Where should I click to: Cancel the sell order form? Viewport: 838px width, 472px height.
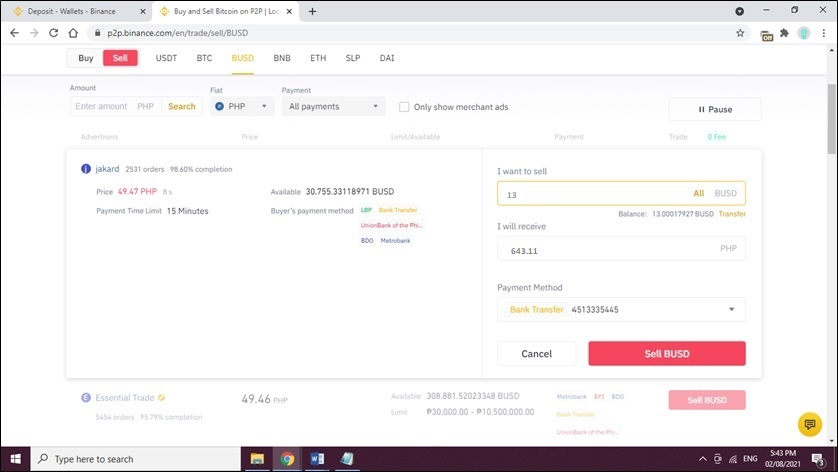(537, 354)
